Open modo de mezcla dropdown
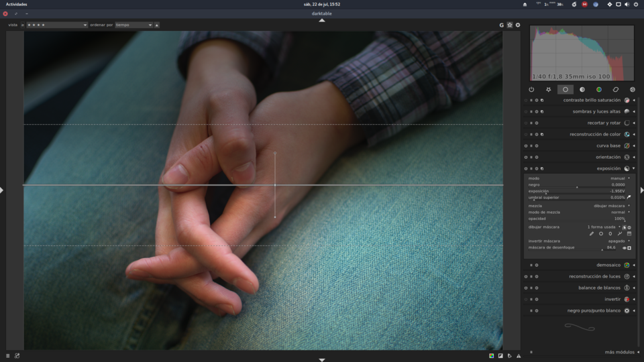This screenshot has width=644, height=362. click(579, 213)
